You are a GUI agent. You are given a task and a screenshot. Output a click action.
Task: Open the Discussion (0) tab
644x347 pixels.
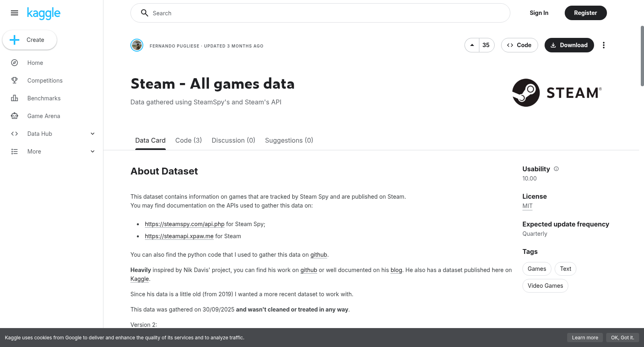point(233,140)
